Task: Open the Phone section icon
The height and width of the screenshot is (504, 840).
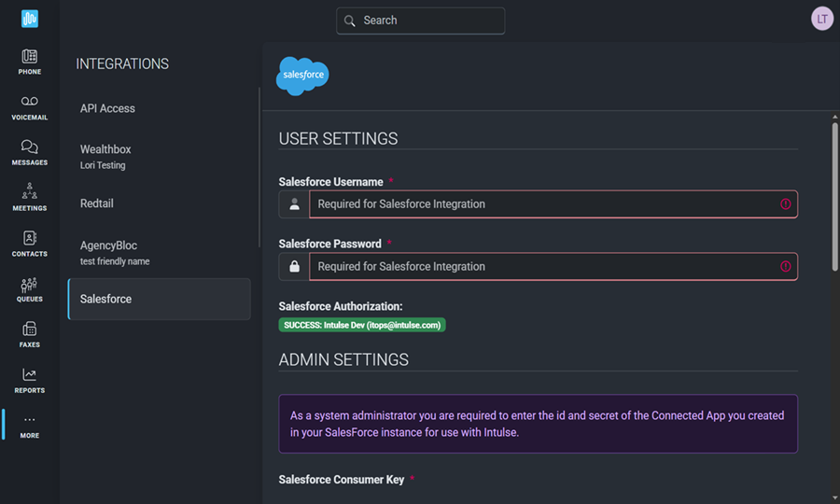Action: [30, 62]
